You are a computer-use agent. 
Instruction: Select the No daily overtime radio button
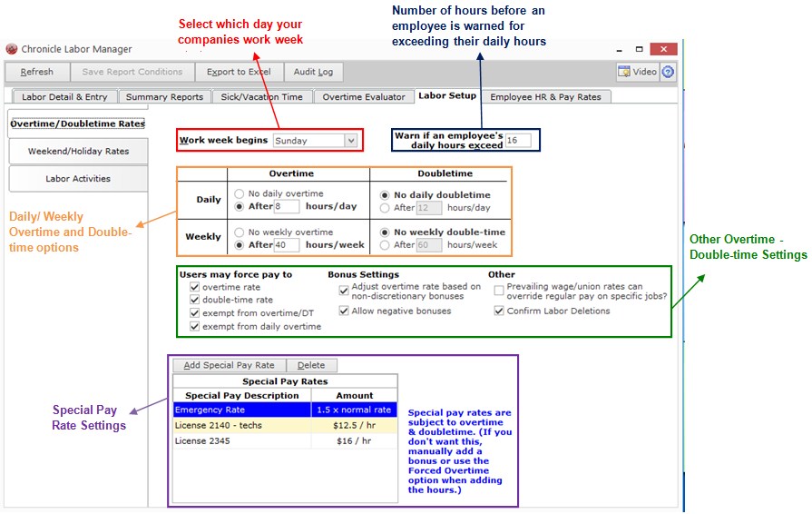click(x=240, y=193)
